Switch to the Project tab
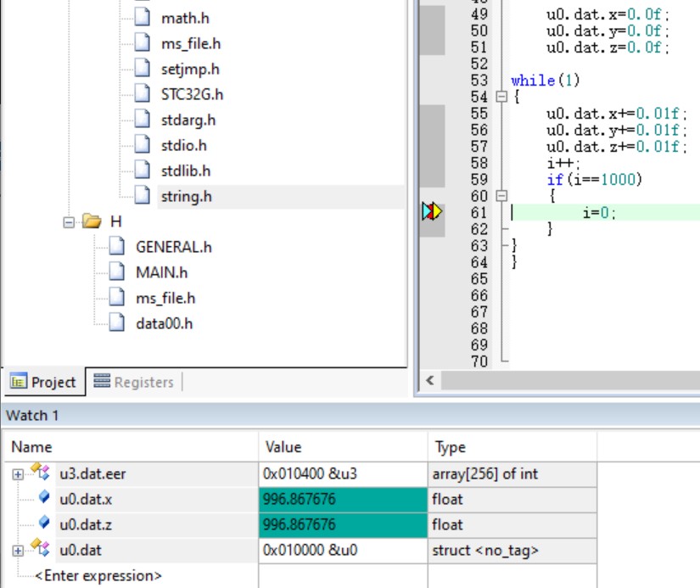The image size is (700, 588). click(x=44, y=382)
